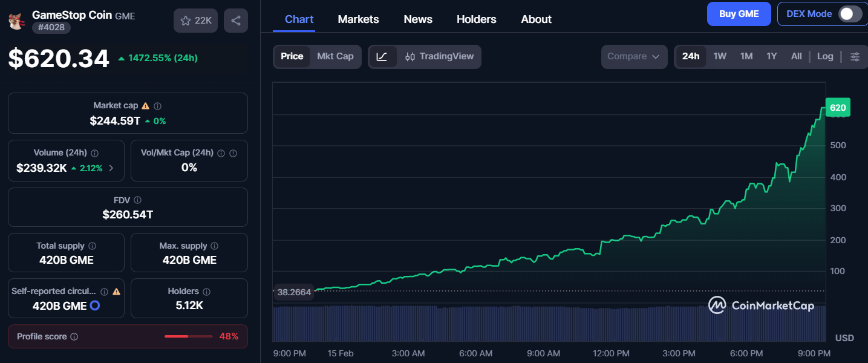Click the $239.32K volume value

(x=41, y=168)
